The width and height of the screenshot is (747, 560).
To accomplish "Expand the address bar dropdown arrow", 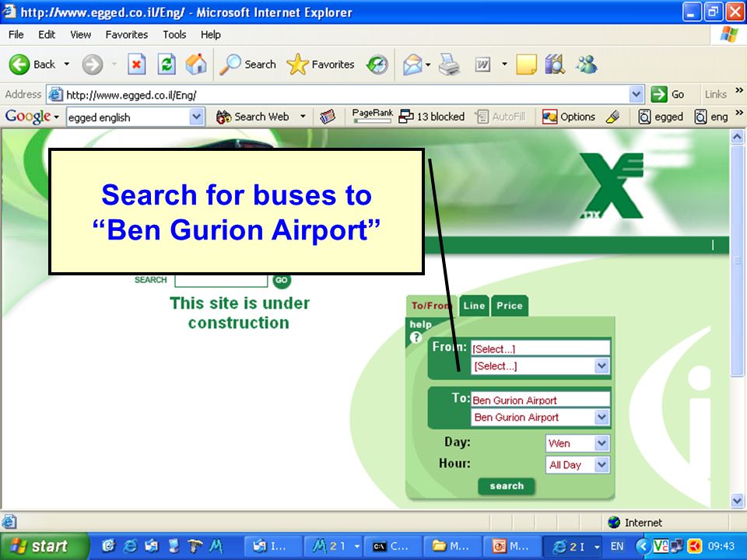I will click(x=636, y=95).
